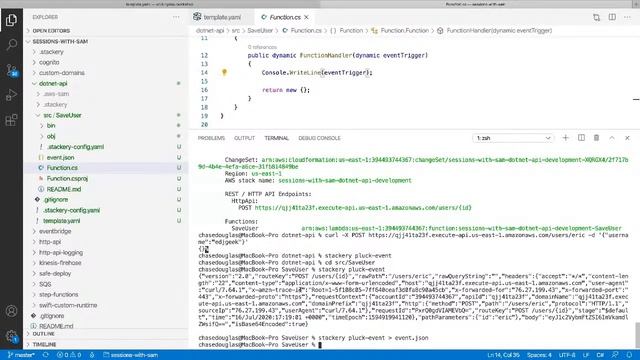The height and width of the screenshot is (360, 640).
Task: Expand the kinesis-firehose folder
Action: pyautogui.click(x=60, y=263)
